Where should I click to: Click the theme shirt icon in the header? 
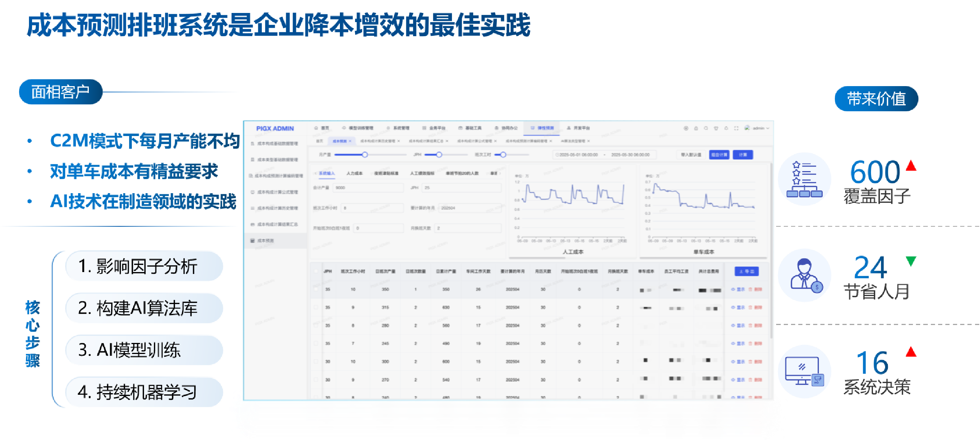(716, 128)
